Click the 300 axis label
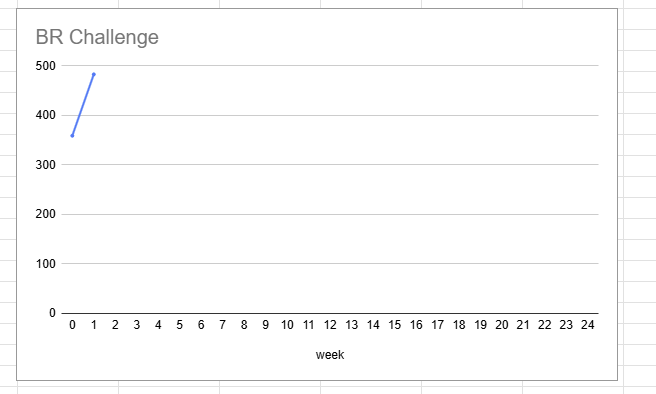656x394 pixels. [x=46, y=164]
